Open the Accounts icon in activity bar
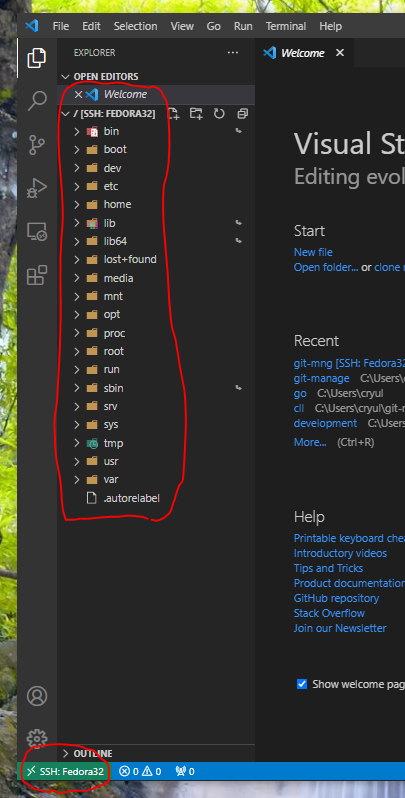This screenshot has height=798, width=405. coord(37,696)
